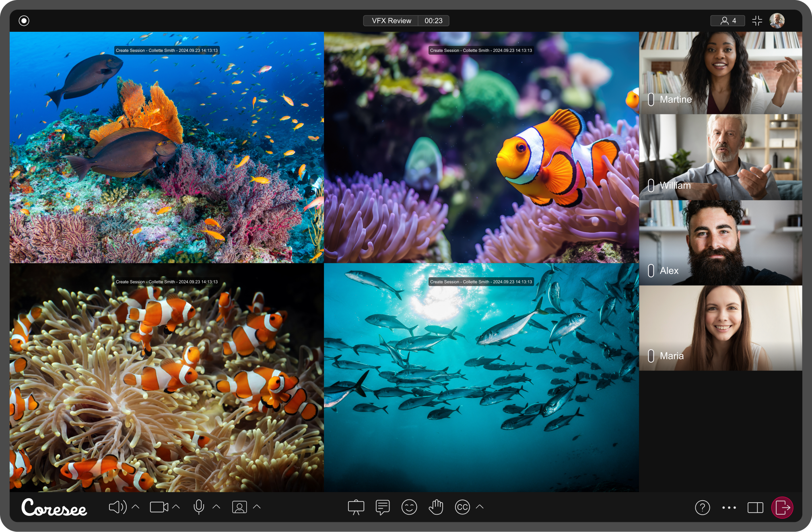Start screen sharing via presentation icon

coord(356,507)
